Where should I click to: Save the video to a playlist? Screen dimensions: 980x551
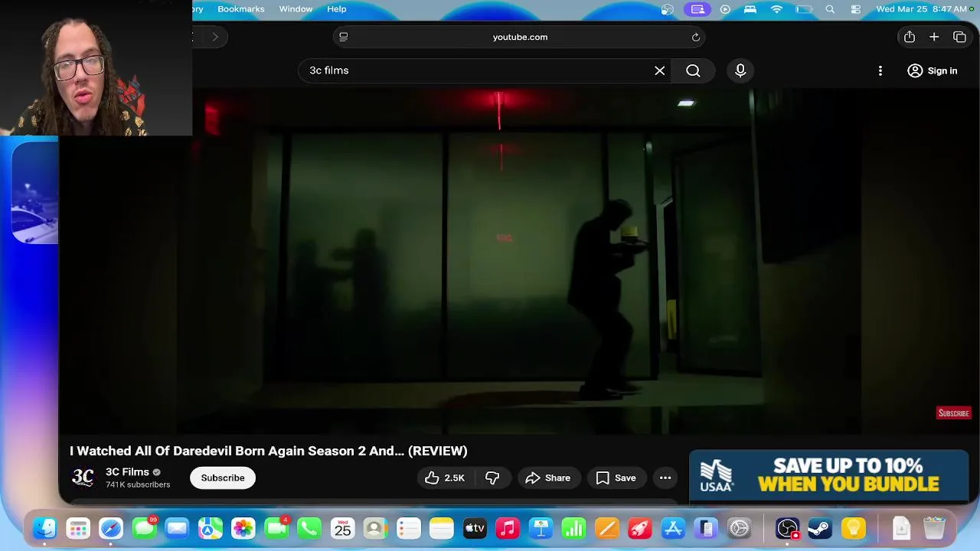click(x=616, y=478)
